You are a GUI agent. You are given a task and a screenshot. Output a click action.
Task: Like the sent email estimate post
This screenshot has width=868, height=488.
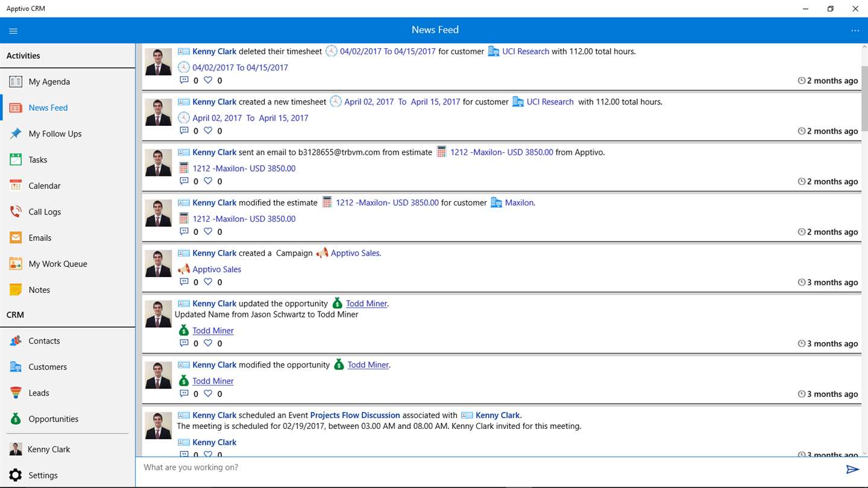(x=208, y=181)
